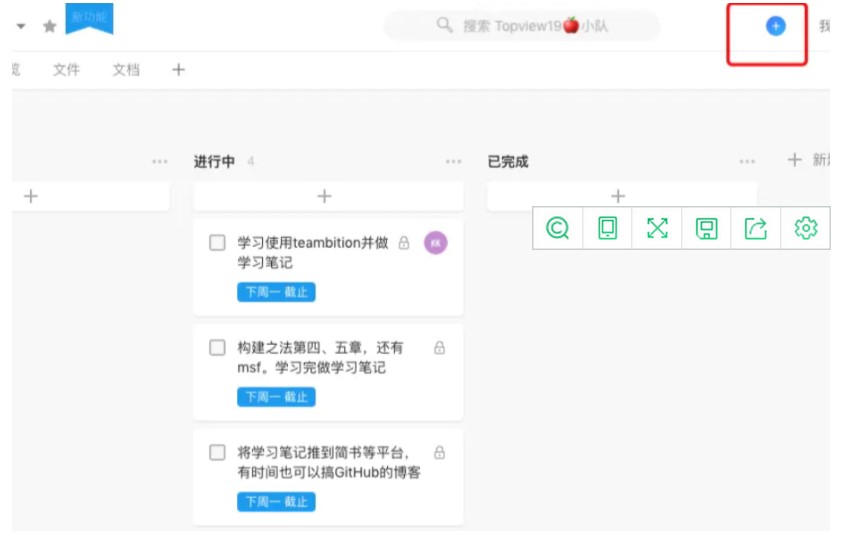Click the blue plus create button

tap(775, 26)
